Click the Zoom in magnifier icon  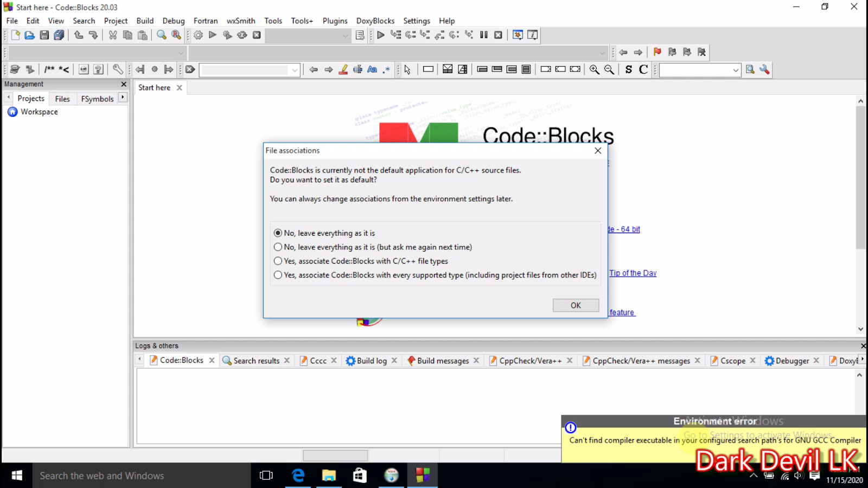pos(595,69)
